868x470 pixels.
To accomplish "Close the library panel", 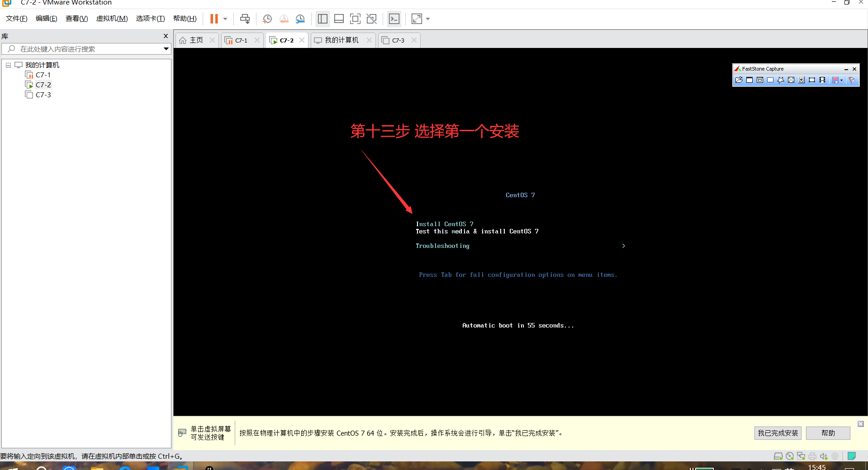I will click(x=166, y=36).
